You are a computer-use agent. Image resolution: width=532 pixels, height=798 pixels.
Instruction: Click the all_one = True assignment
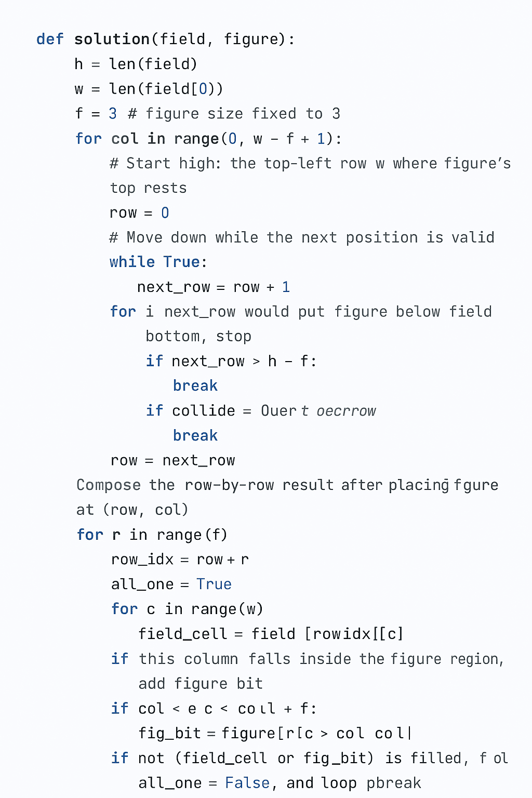[171, 584]
